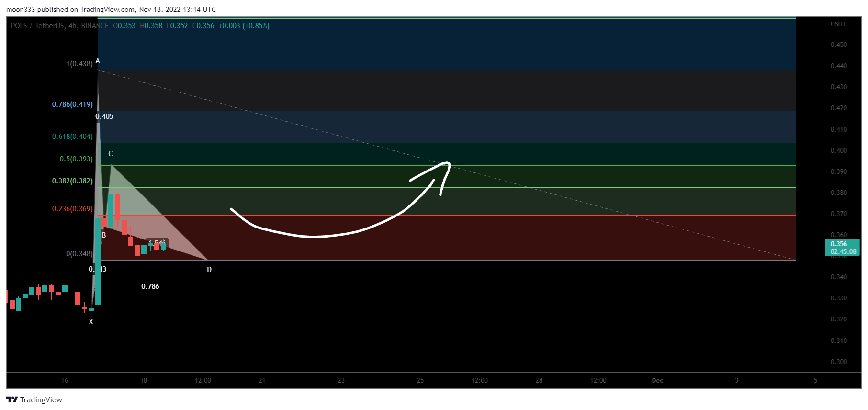Click price axis label 0.340

tap(839, 277)
